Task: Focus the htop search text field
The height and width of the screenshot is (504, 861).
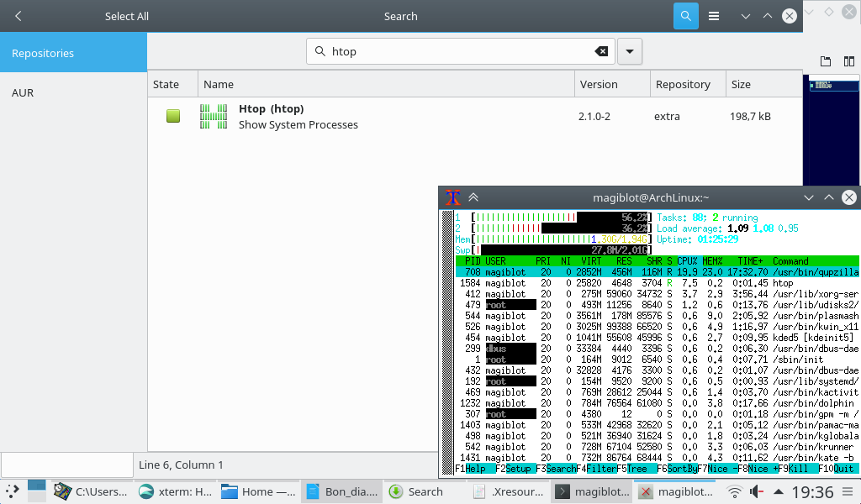Action: [x=462, y=51]
